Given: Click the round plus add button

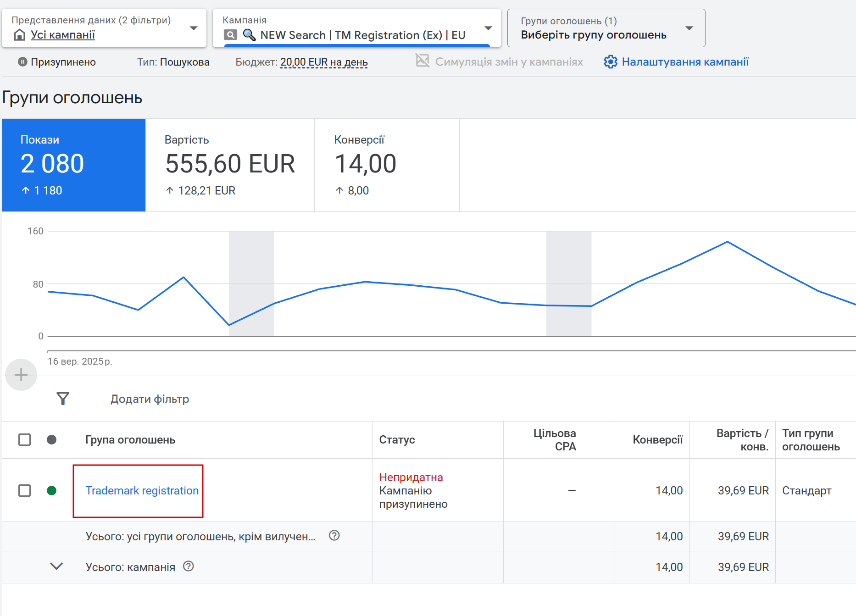Looking at the screenshot, I should coord(21,375).
